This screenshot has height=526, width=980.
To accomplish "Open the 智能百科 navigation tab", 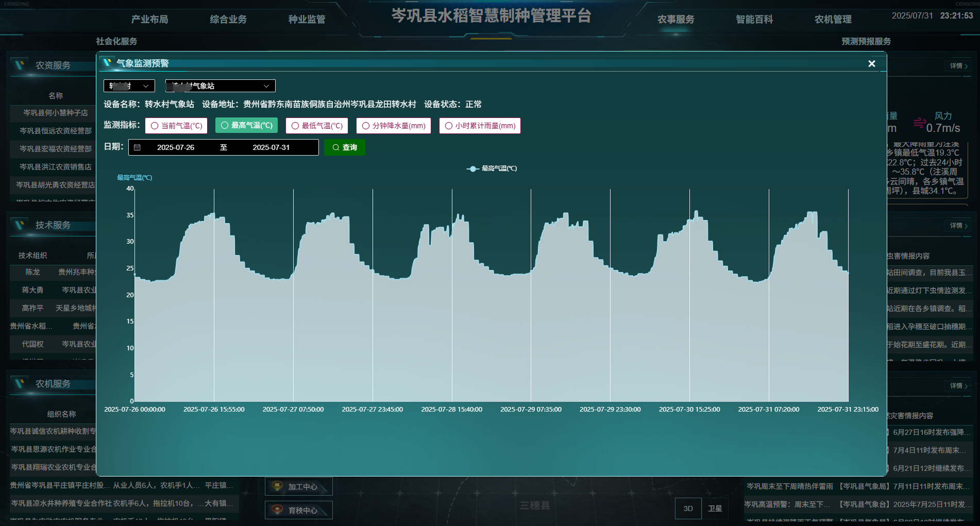I will pyautogui.click(x=754, y=20).
